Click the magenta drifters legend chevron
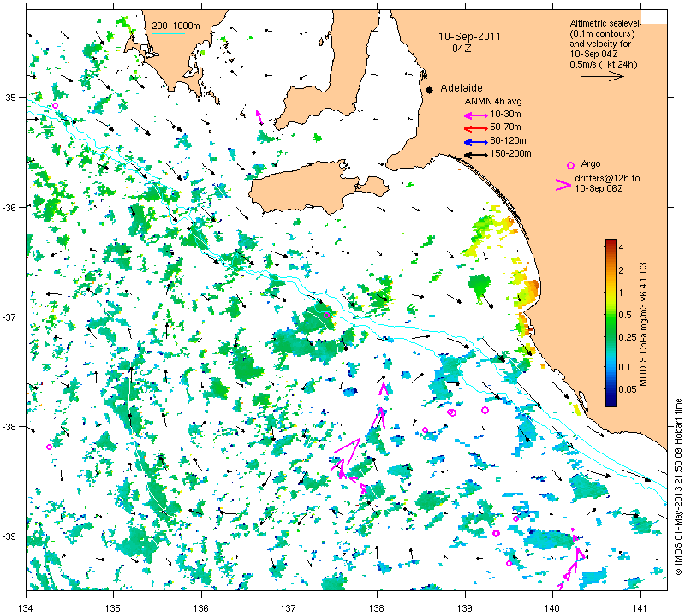 (563, 185)
